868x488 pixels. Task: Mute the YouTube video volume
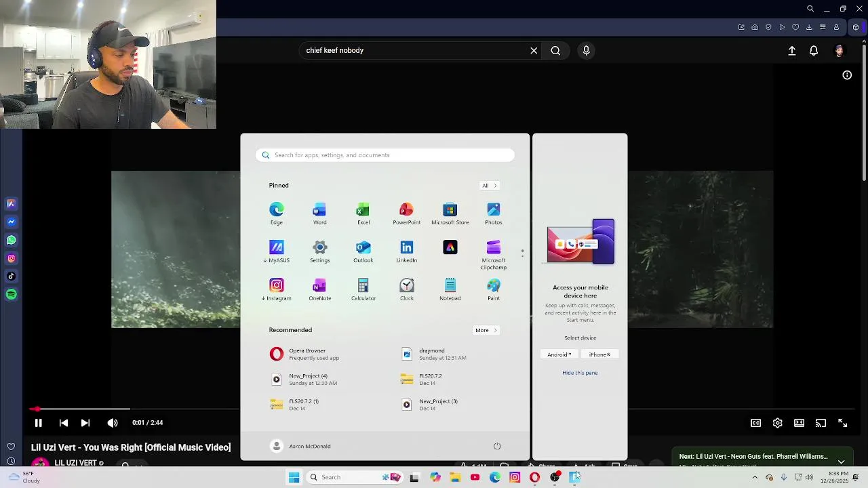click(x=113, y=423)
